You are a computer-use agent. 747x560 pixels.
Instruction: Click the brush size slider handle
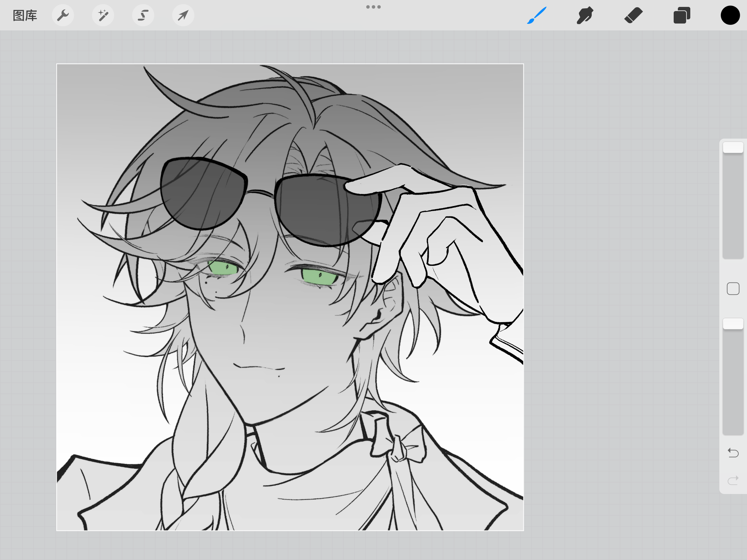click(x=733, y=148)
